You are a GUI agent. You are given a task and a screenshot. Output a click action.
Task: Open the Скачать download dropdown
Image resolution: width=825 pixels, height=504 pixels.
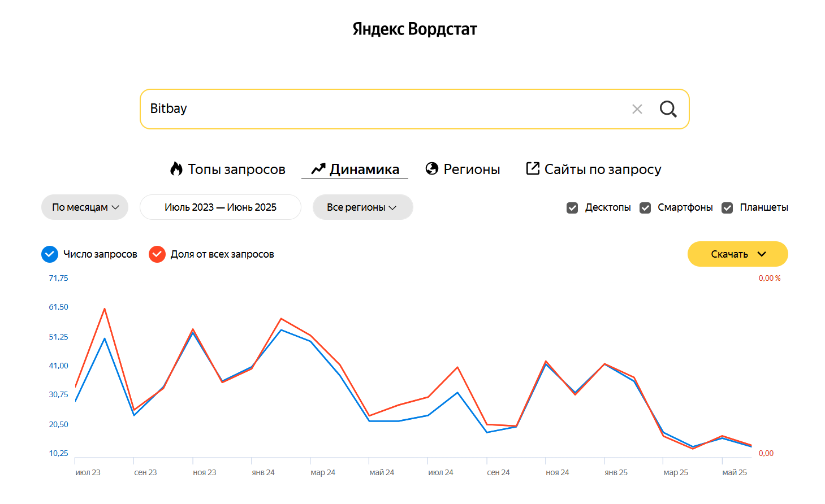[737, 254]
